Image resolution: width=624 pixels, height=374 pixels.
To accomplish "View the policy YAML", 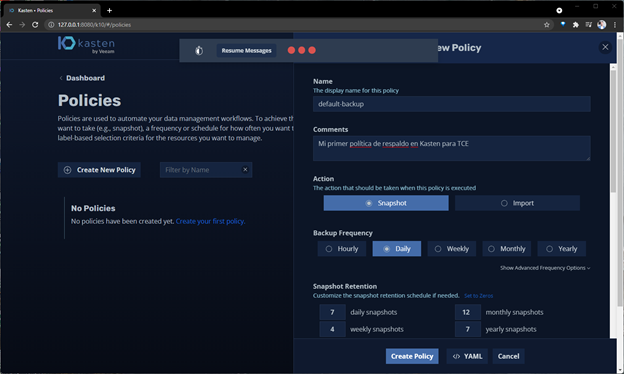I will coord(468,356).
